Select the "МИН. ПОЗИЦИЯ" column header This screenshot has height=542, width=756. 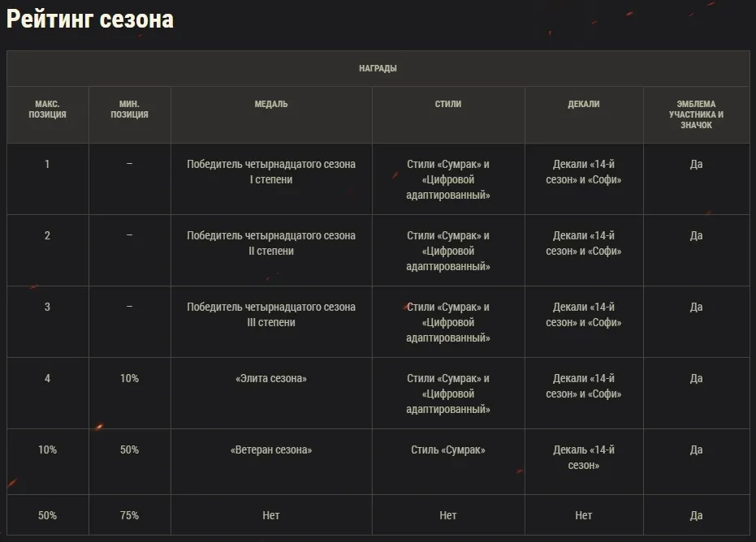(x=129, y=110)
